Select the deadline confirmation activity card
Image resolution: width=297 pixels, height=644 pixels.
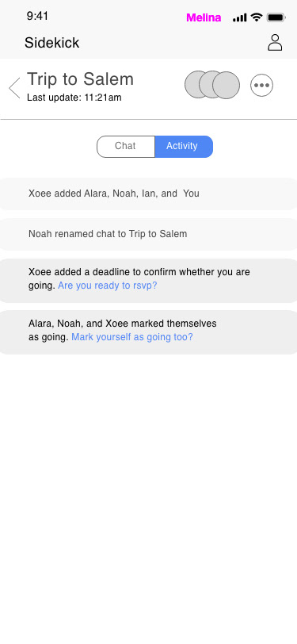(x=149, y=281)
